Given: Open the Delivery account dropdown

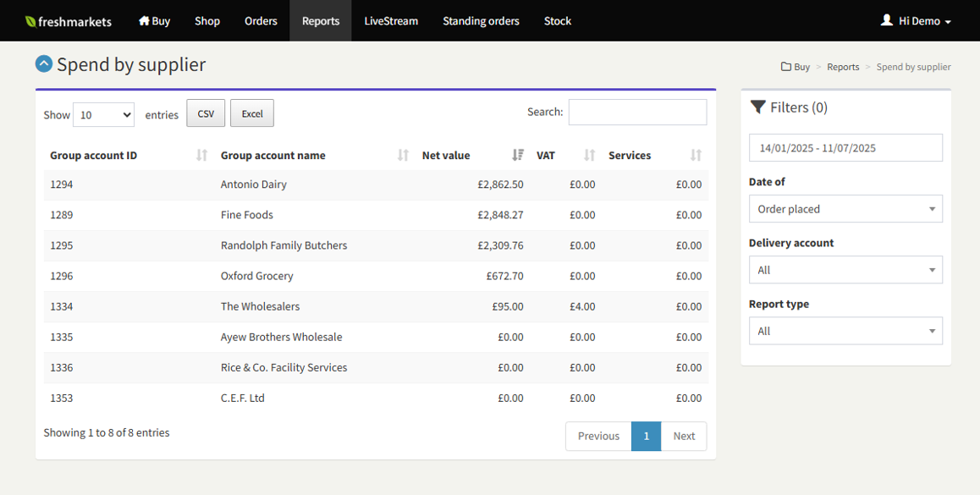Looking at the screenshot, I should pos(845,270).
